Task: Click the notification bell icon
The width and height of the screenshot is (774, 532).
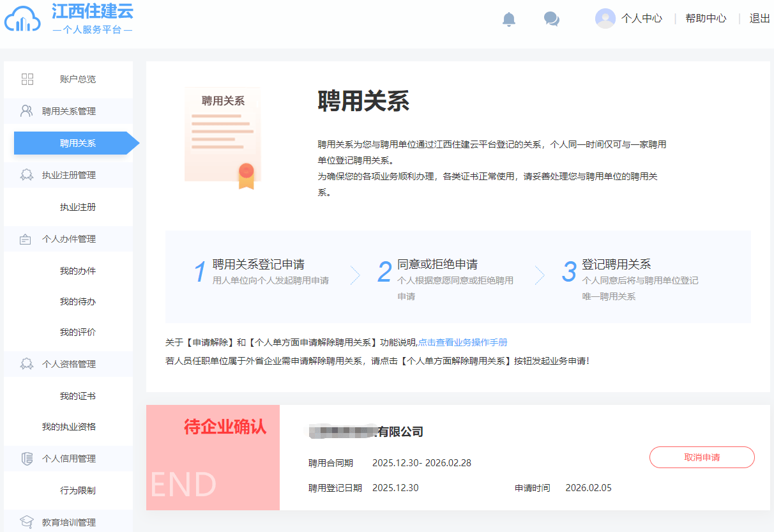Action: pos(508,19)
